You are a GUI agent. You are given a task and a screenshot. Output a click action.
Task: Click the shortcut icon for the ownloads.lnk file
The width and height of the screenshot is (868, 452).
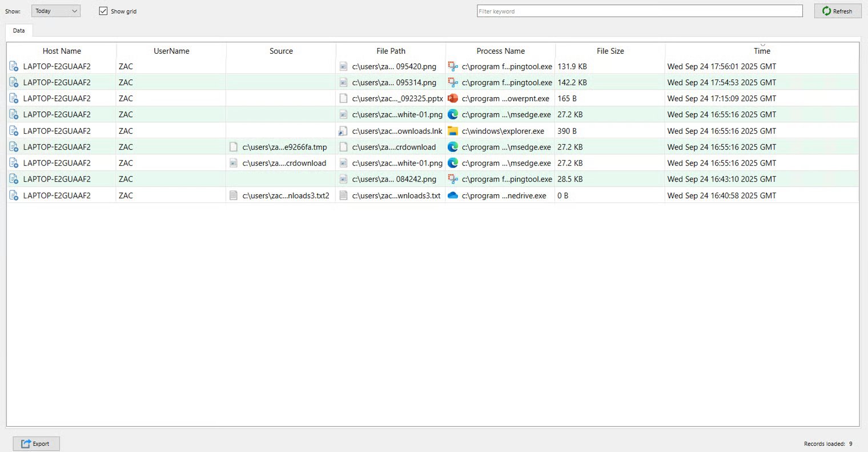(343, 131)
